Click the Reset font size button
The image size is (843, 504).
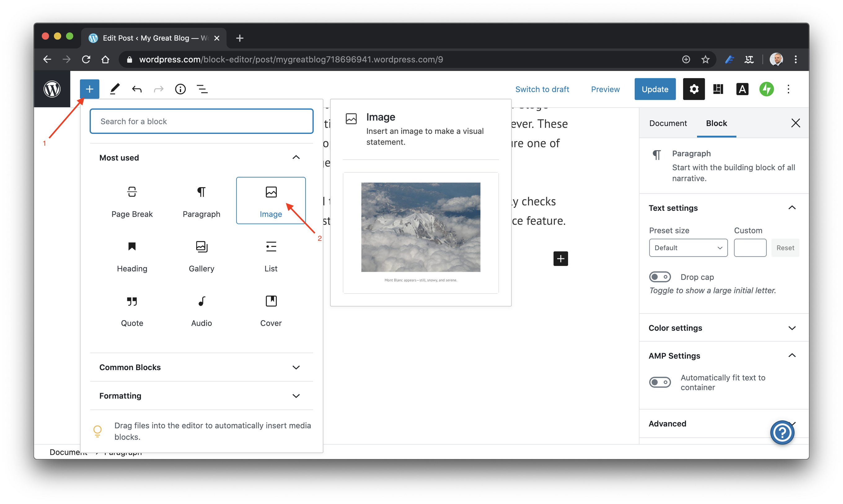point(785,248)
